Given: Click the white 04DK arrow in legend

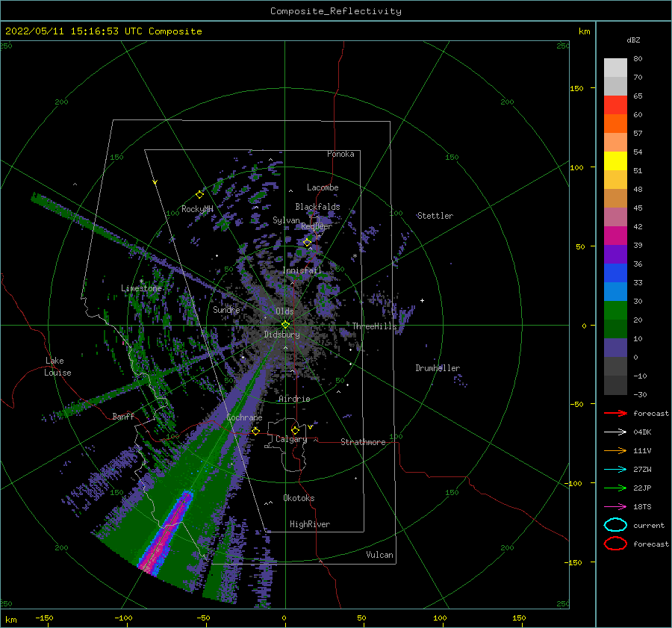Looking at the screenshot, I should coord(615,432).
